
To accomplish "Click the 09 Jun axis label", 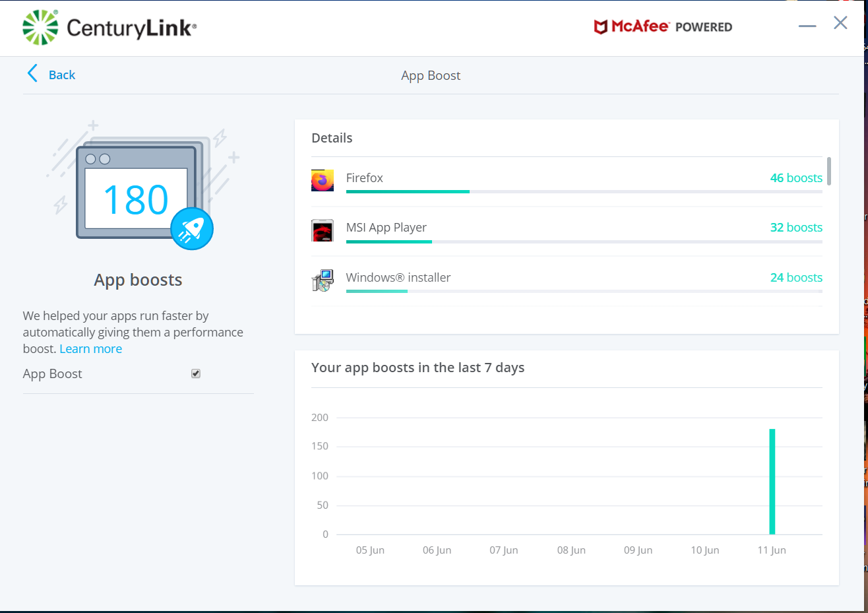I will point(638,550).
